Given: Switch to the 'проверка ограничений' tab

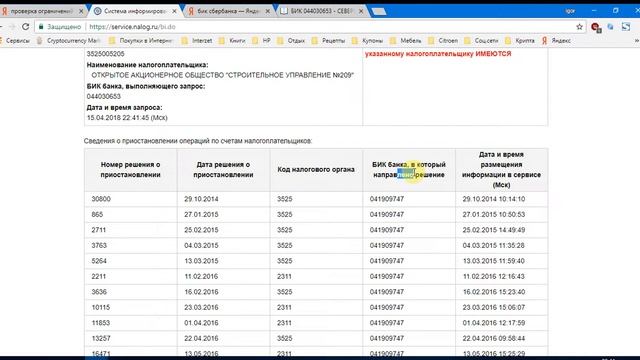Looking at the screenshot, I should click(x=41, y=11).
